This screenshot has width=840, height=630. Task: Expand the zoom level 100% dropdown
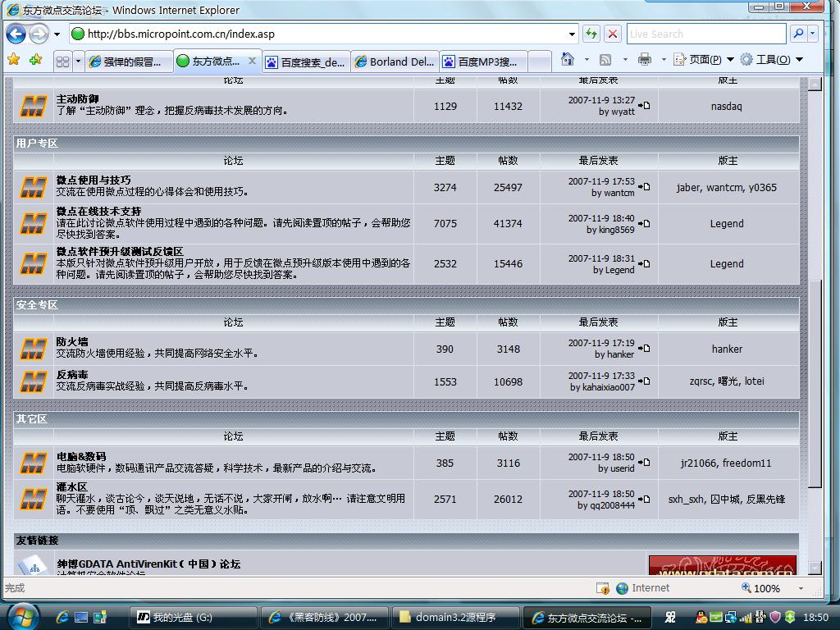[789, 588]
